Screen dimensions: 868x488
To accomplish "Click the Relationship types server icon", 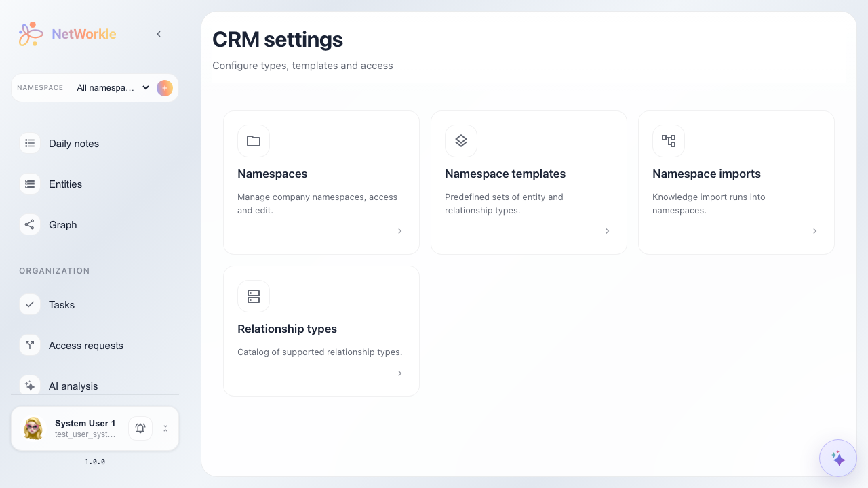I will [254, 296].
